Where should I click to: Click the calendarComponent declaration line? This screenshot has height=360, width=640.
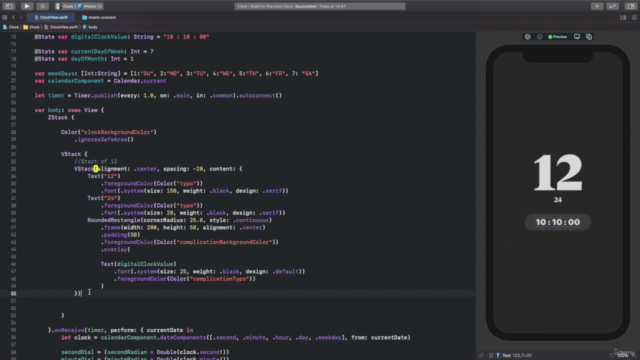(100, 81)
